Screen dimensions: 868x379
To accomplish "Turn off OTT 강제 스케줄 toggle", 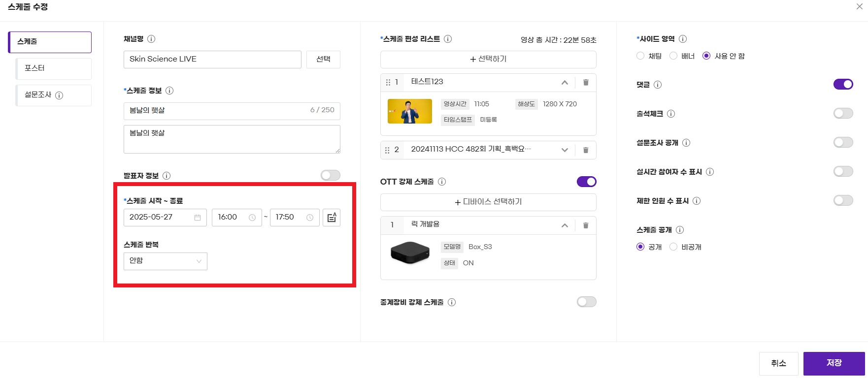I will (587, 182).
